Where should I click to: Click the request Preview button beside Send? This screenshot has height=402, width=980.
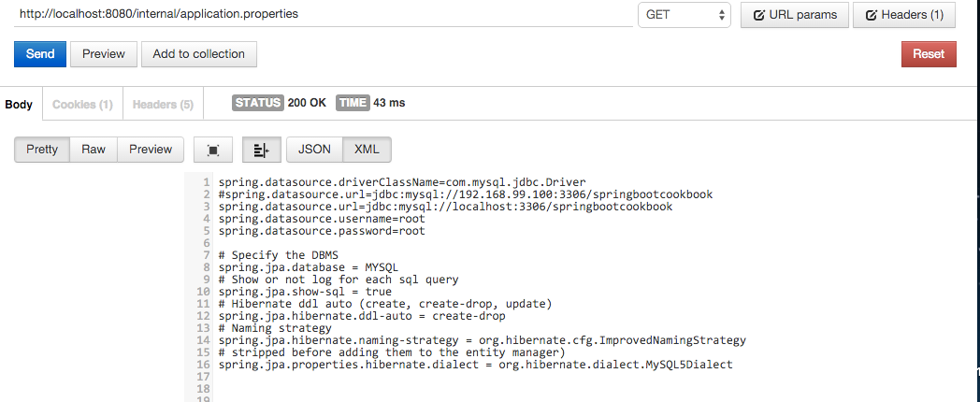(x=103, y=54)
